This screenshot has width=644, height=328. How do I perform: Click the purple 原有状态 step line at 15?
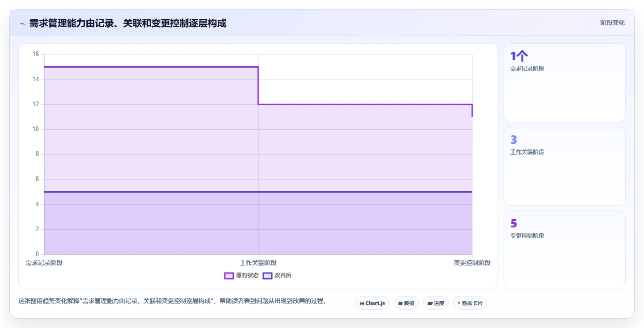click(151, 67)
